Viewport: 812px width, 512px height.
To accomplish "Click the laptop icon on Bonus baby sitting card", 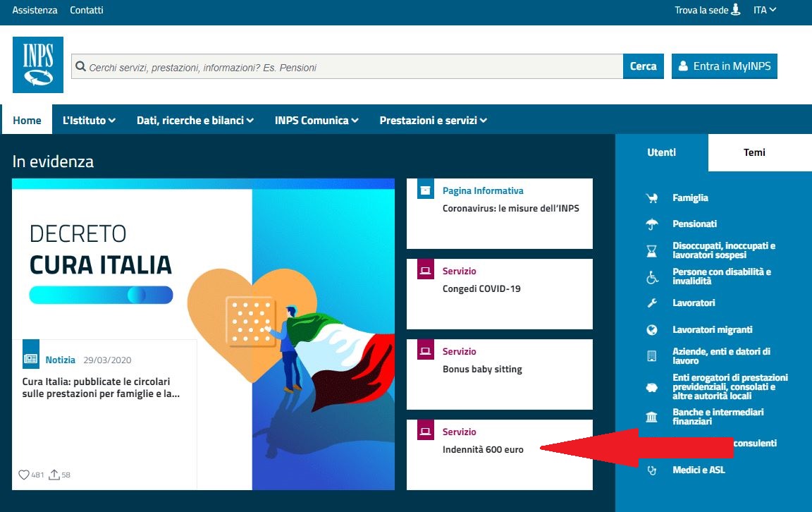I will point(425,351).
